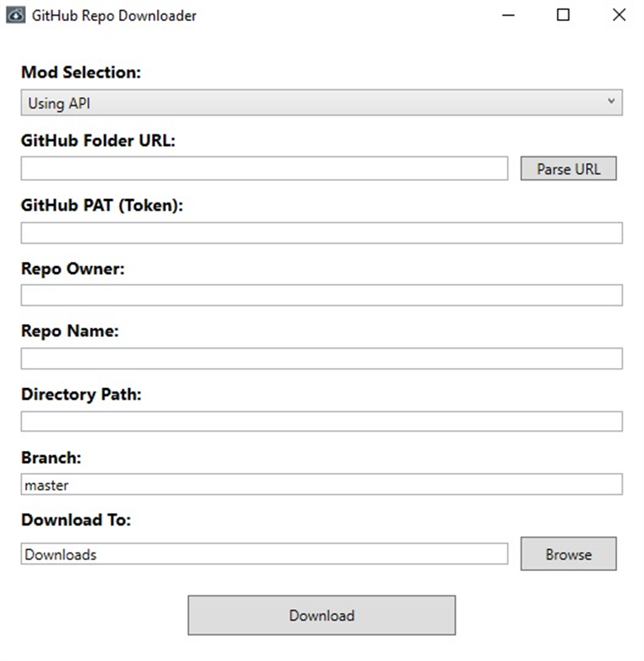
Task: Close the GitHub Repo Downloader window
Action: 619,15
